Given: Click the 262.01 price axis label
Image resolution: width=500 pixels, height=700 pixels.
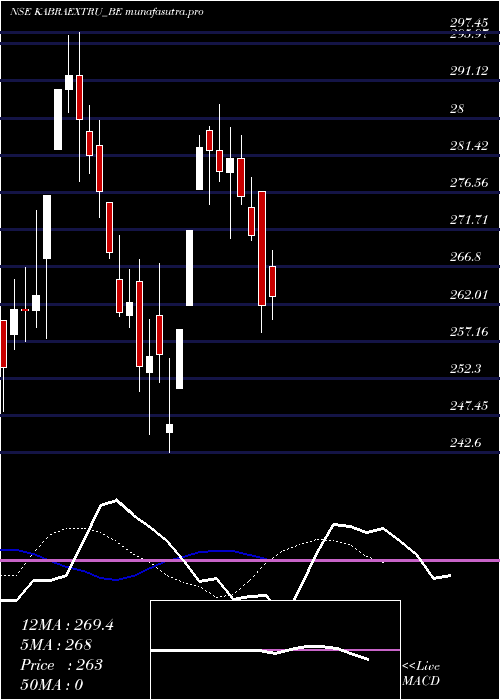Looking at the screenshot, I should coord(469,295).
